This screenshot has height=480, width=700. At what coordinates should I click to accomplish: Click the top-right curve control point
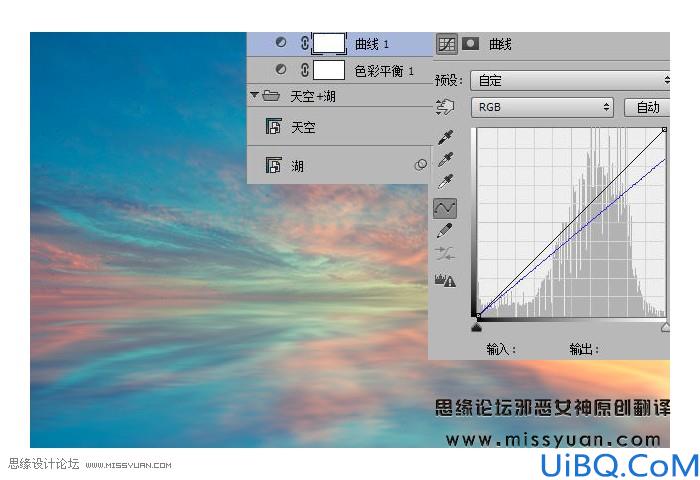coord(664,129)
